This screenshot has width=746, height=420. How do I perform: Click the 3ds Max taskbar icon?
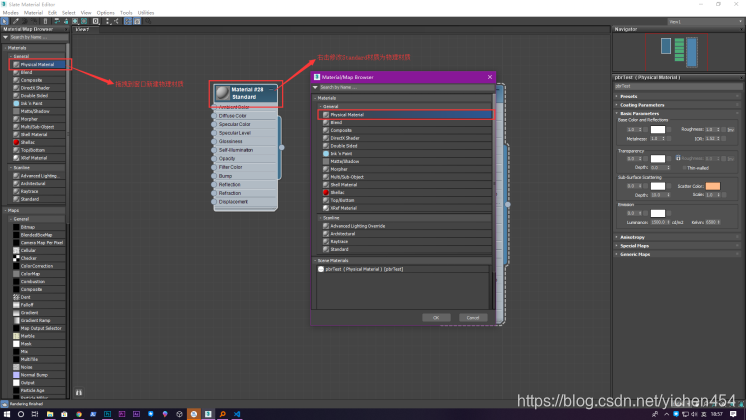click(x=208, y=414)
